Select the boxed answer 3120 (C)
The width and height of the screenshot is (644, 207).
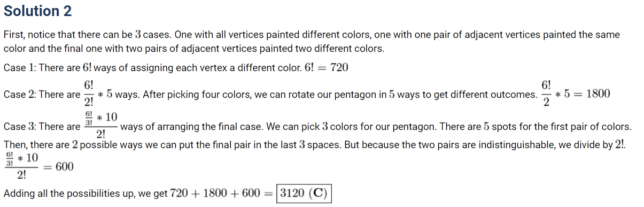point(304,193)
